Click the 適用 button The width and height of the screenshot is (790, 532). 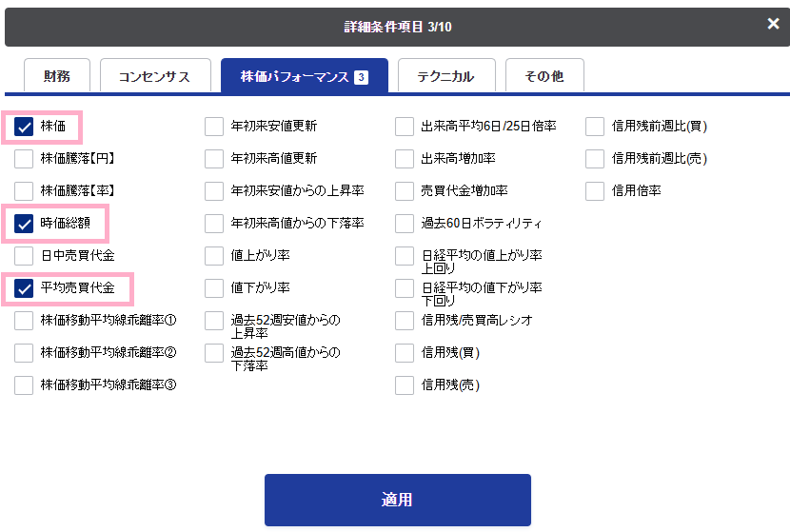398,500
